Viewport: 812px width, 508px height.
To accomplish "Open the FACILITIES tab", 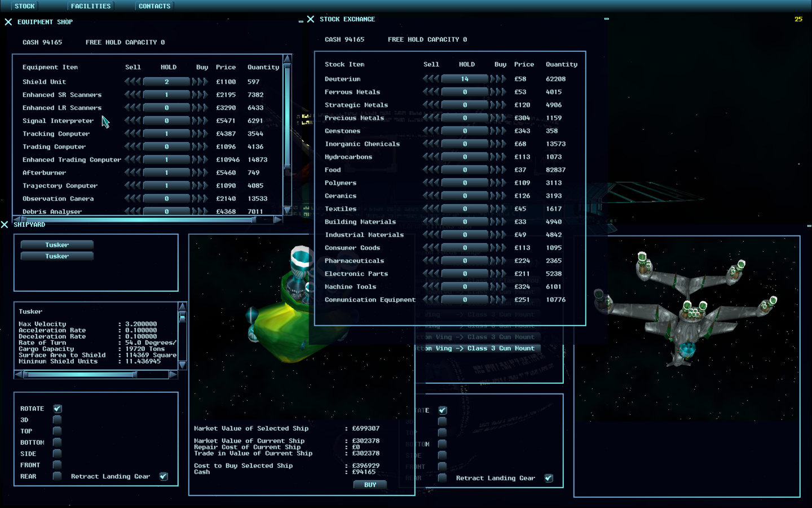I will pyautogui.click(x=91, y=6).
